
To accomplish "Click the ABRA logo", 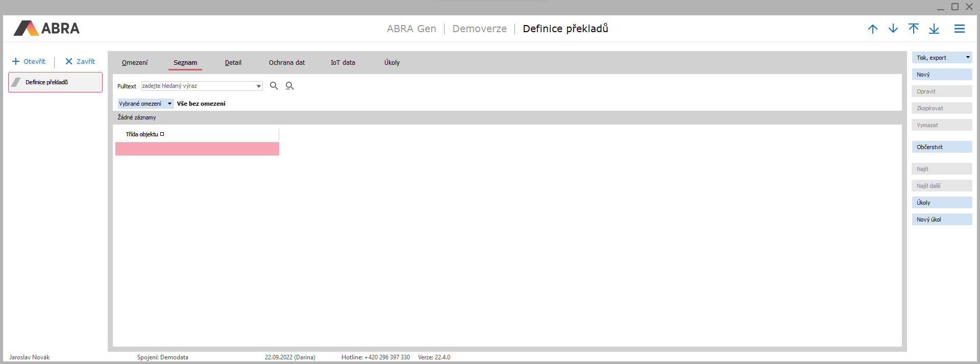I will [x=47, y=29].
